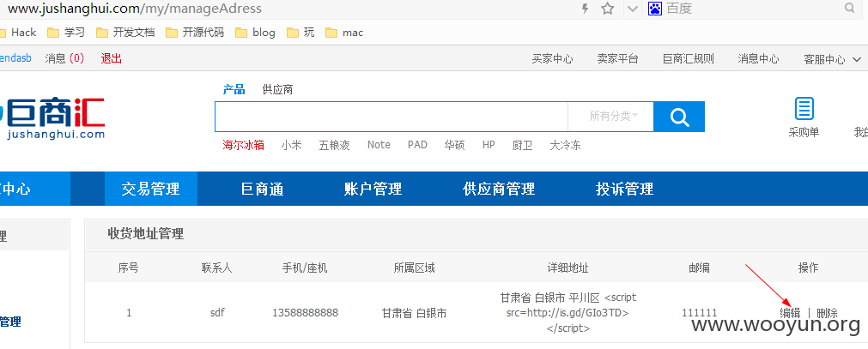Open the 巨商汇规则 link

pyautogui.click(x=688, y=59)
